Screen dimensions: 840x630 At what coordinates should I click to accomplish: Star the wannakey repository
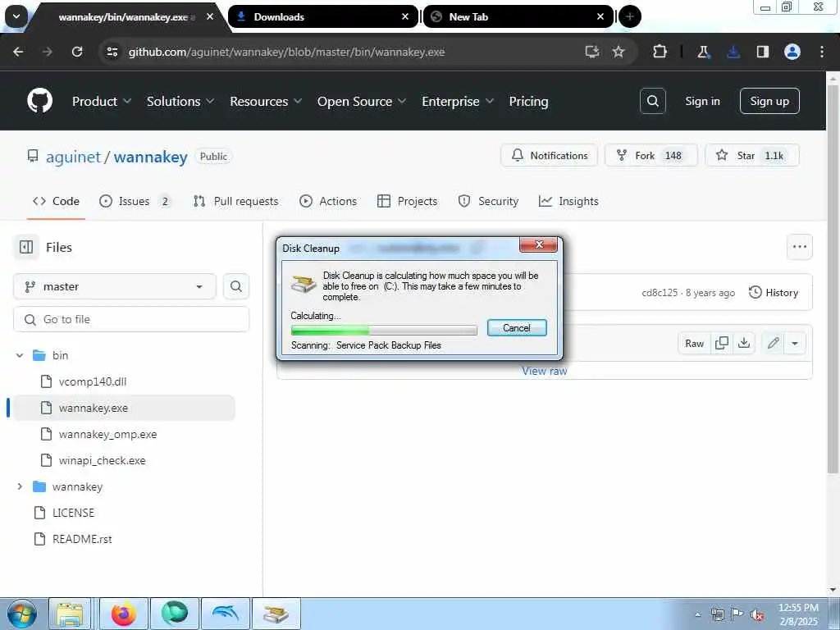click(x=752, y=155)
